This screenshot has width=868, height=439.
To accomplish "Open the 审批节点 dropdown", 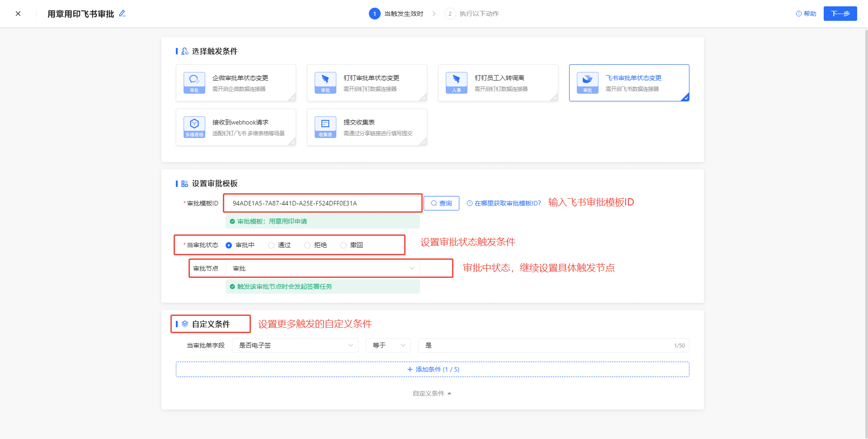I will point(322,268).
